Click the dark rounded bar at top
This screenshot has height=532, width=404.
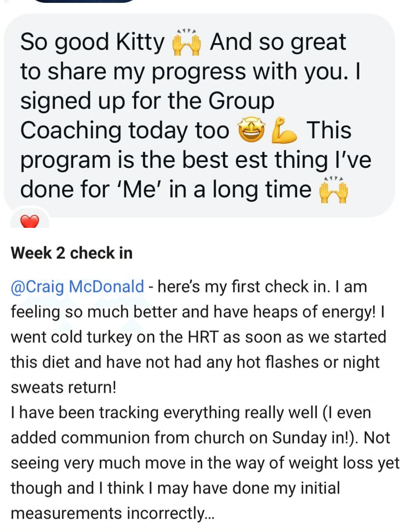click(83, 1)
